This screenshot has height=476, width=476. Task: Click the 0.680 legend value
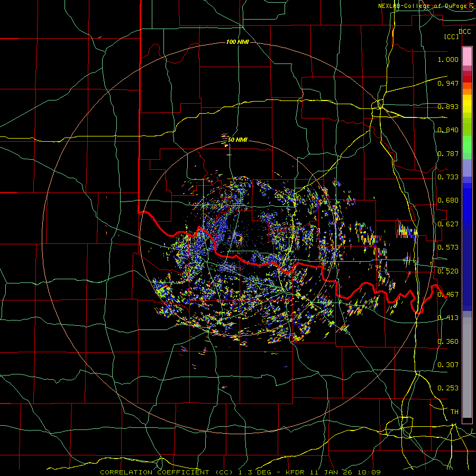(x=448, y=200)
